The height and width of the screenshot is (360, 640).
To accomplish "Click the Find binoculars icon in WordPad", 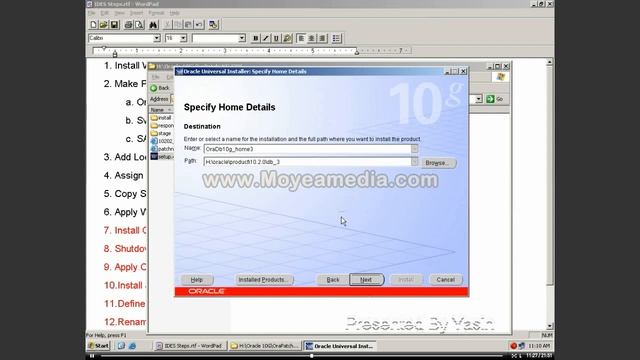I will [153, 25].
